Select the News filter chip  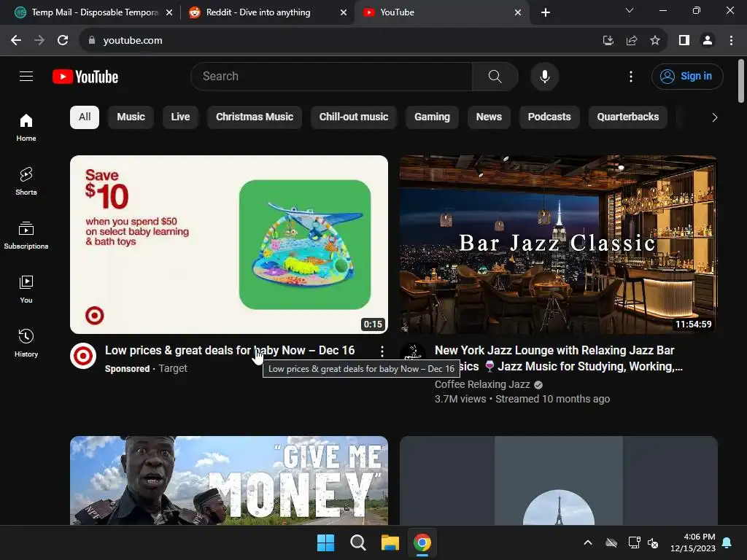489,117
